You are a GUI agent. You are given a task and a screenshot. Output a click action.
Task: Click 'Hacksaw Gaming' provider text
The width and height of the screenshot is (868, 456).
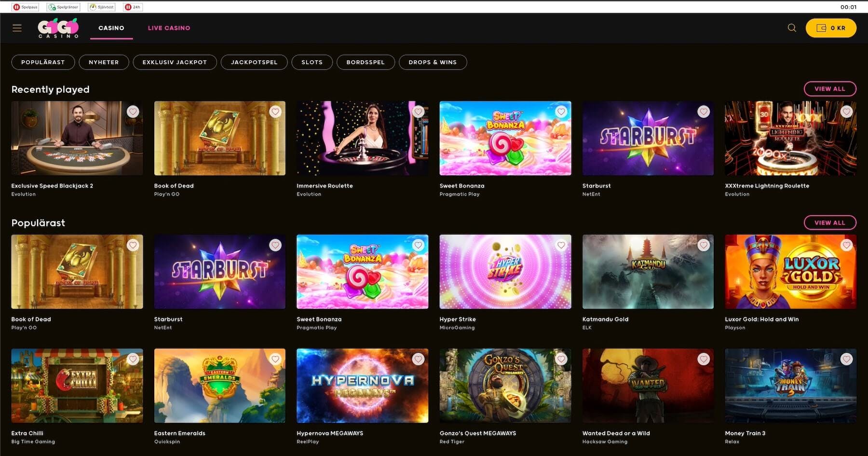tap(605, 442)
